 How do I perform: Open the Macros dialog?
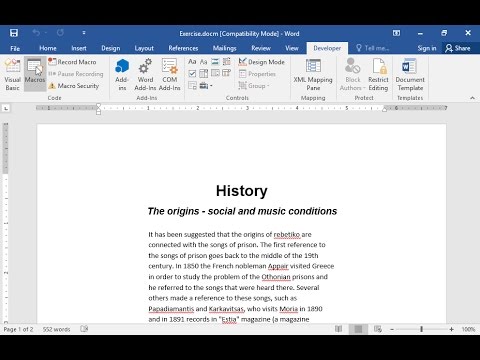[x=35, y=75]
